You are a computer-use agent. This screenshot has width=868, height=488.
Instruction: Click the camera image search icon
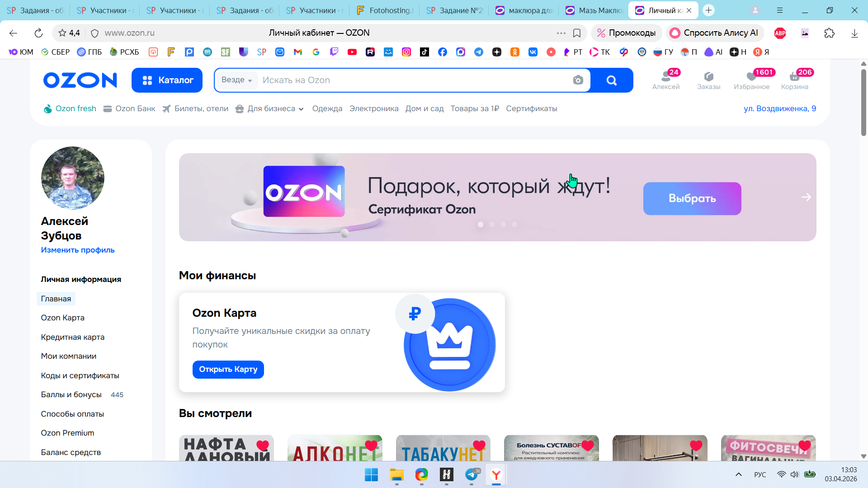[578, 80]
